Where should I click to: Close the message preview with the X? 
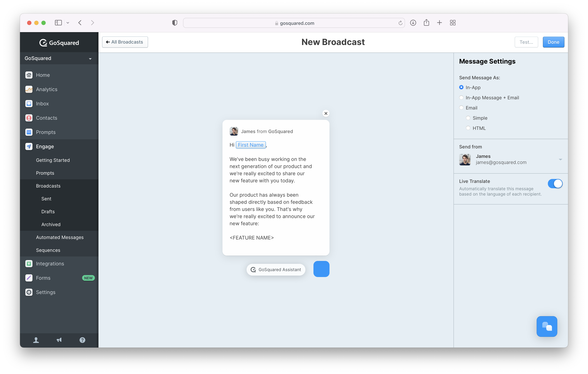[x=326, y=113]
